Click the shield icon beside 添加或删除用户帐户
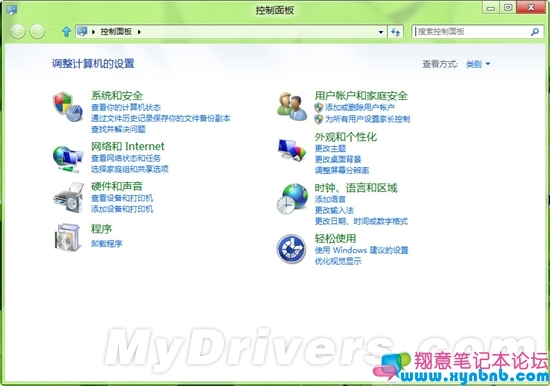 [318, 107]
